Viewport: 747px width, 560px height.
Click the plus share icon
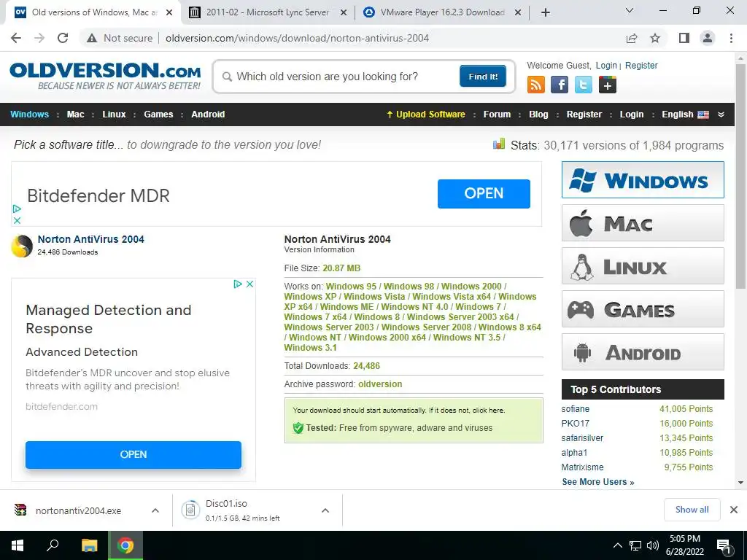(x=608, y=85)
